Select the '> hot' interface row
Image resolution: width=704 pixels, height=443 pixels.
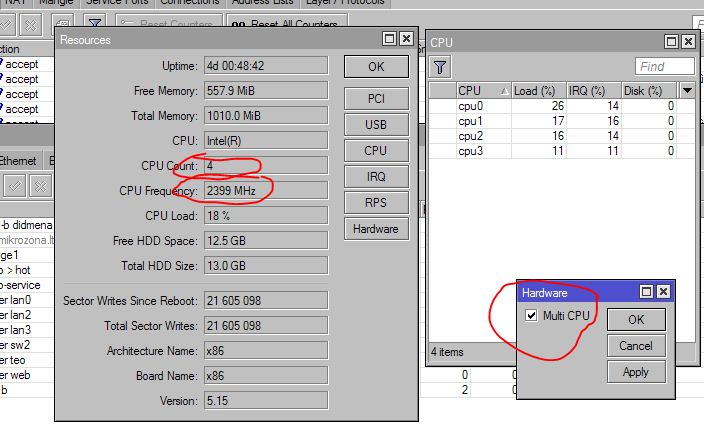click(x=27, y=270)
